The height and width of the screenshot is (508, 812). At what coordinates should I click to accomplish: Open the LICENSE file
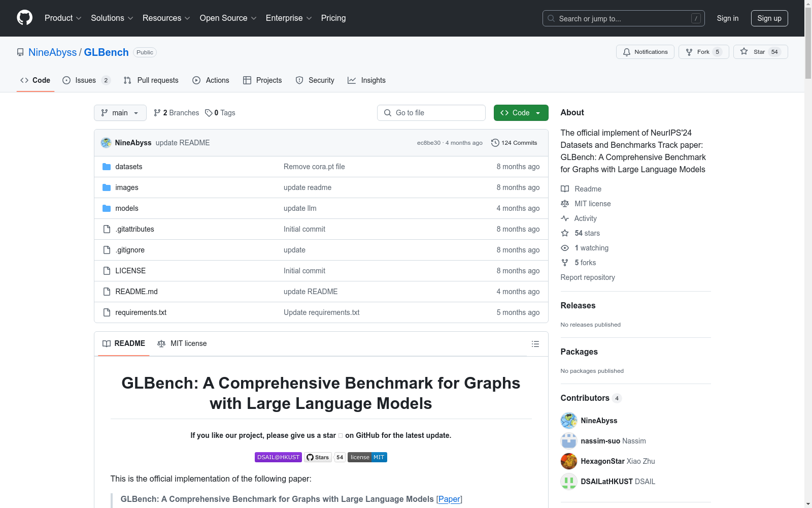coord(130,271)
